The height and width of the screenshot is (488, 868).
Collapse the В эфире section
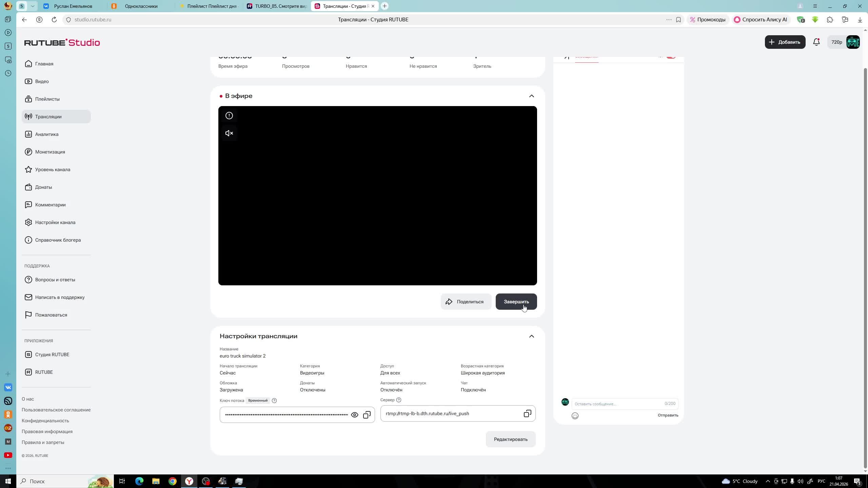click(x=531, y=96)
